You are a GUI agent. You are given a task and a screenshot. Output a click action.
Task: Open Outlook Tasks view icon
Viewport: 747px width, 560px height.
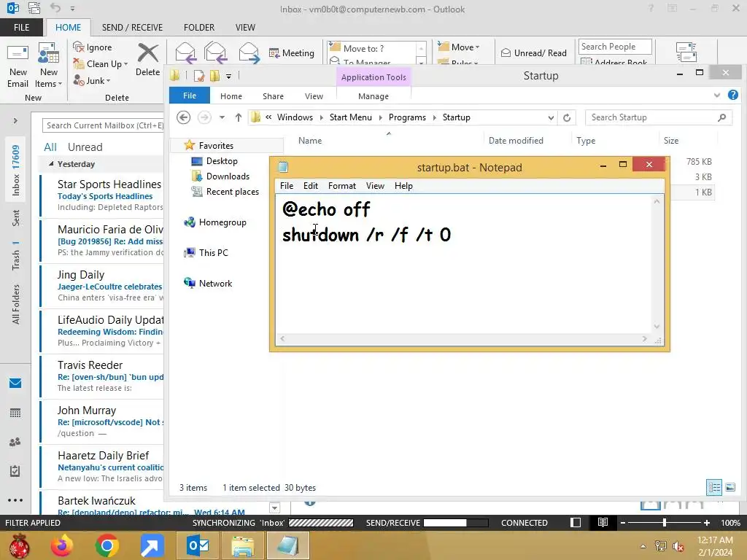coord(15,471)
